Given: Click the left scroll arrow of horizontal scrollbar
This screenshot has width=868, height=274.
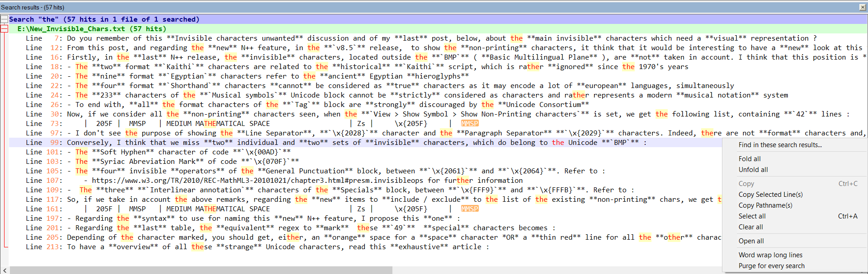Looking at the screenshot, I should (x=5, y=270).
